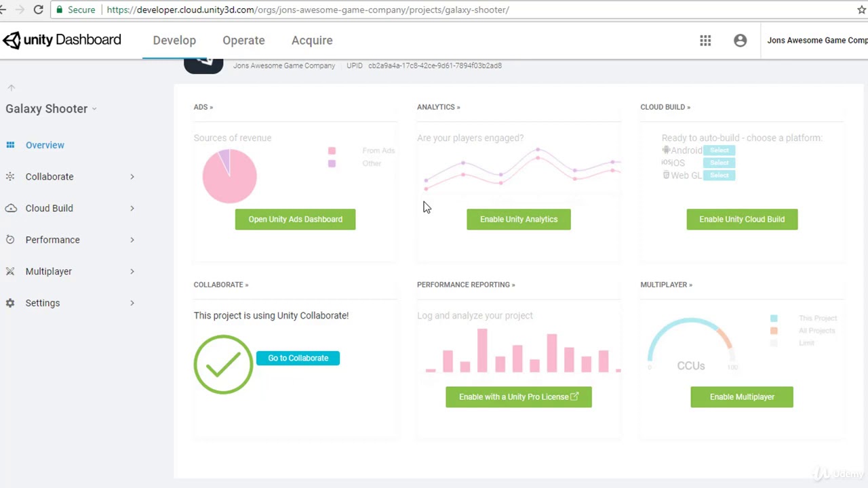Open Cloud Build in the sidebar
The width and height of the screenshot is (868, 488).
point(49,208)
